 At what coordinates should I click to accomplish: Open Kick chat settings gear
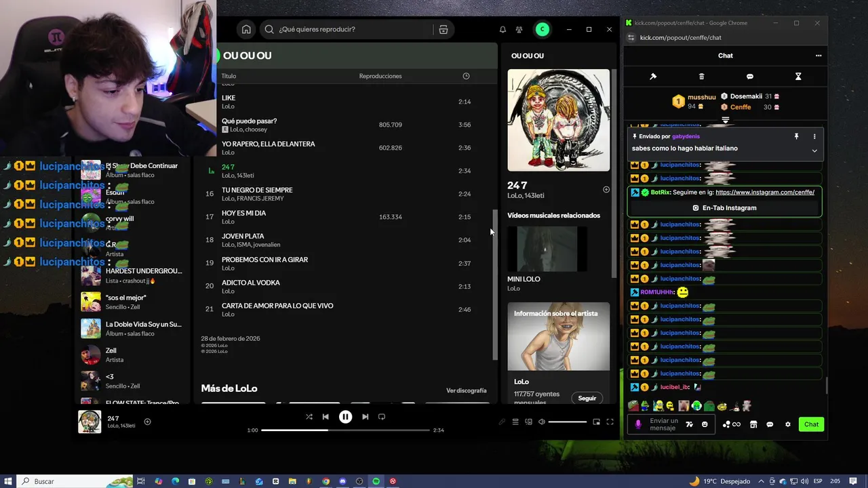point(788,424)
